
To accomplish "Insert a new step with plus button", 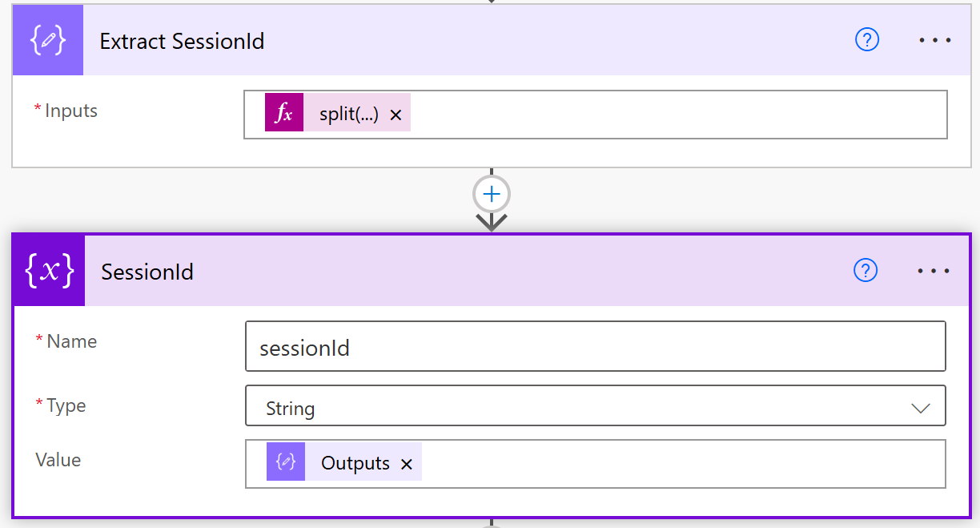I will point(492,194).
